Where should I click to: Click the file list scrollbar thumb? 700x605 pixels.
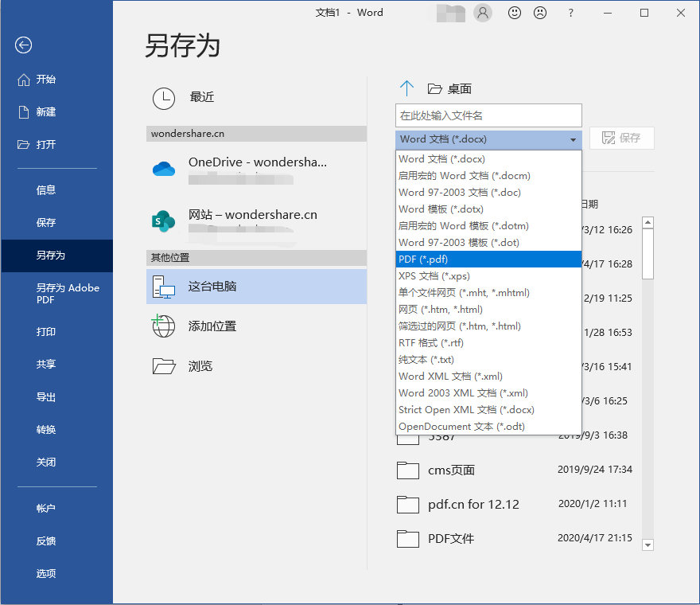click(x=647, y=254)
